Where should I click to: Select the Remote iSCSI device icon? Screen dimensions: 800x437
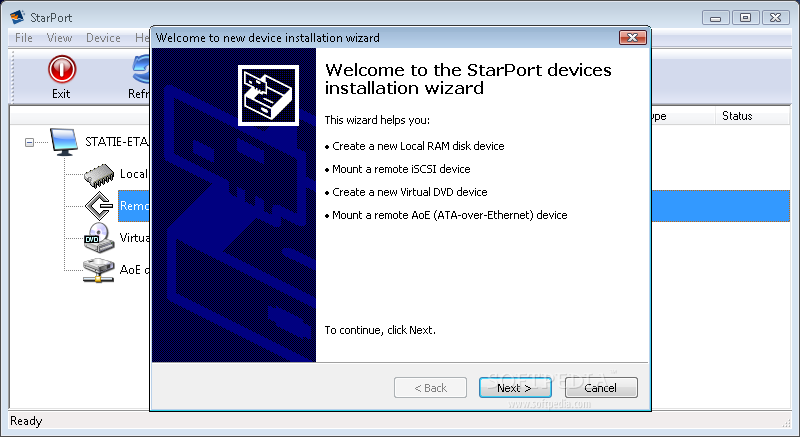tap(99, 206)
